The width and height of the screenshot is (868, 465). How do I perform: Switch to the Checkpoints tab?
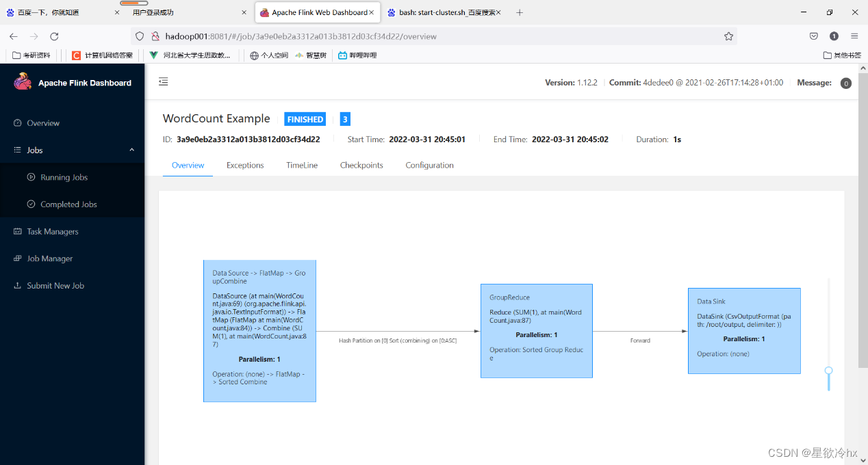pyautogui.click(x=361, y=165)
